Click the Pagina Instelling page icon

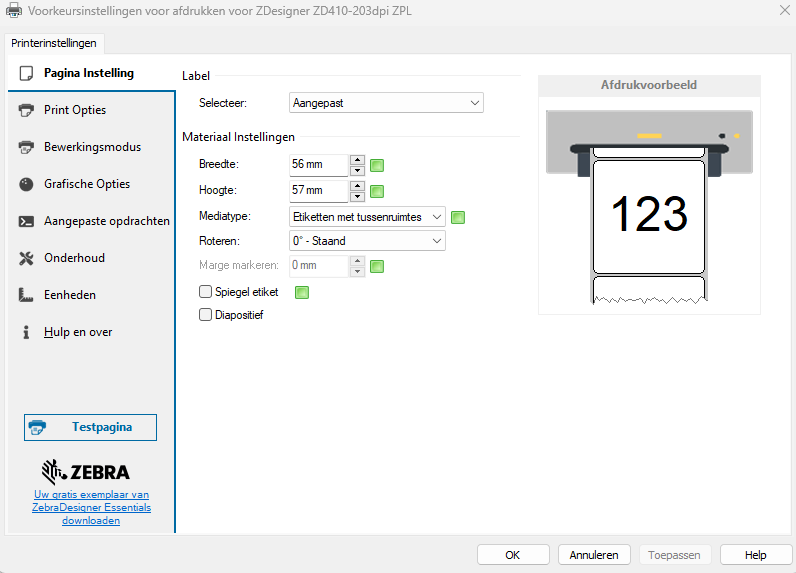pos(26,73)
